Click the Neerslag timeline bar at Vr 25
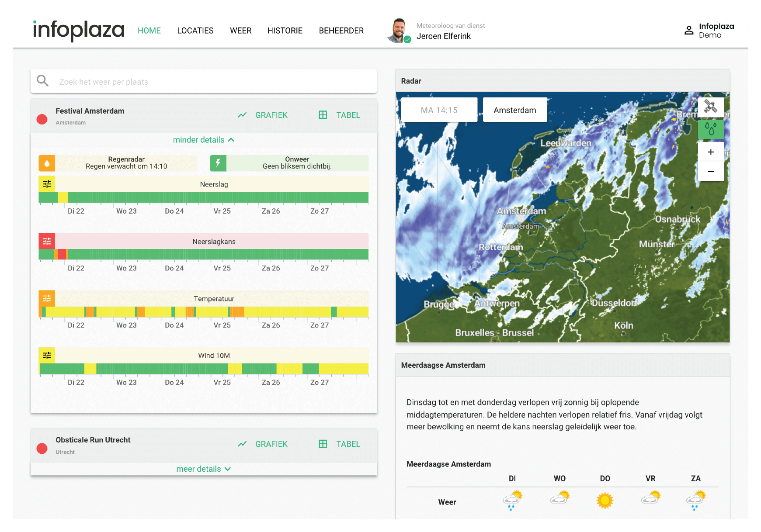Image resolution: width=761 pixels, height=532 pixels. (222, 197)
